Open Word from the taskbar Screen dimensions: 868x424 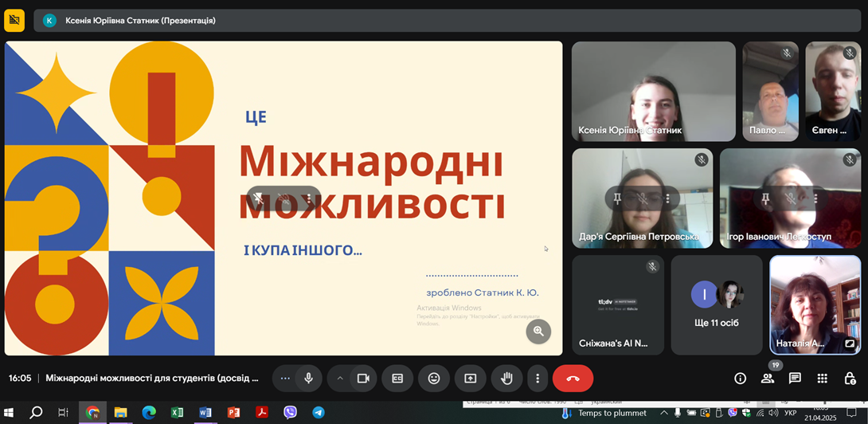coord(205,412)
